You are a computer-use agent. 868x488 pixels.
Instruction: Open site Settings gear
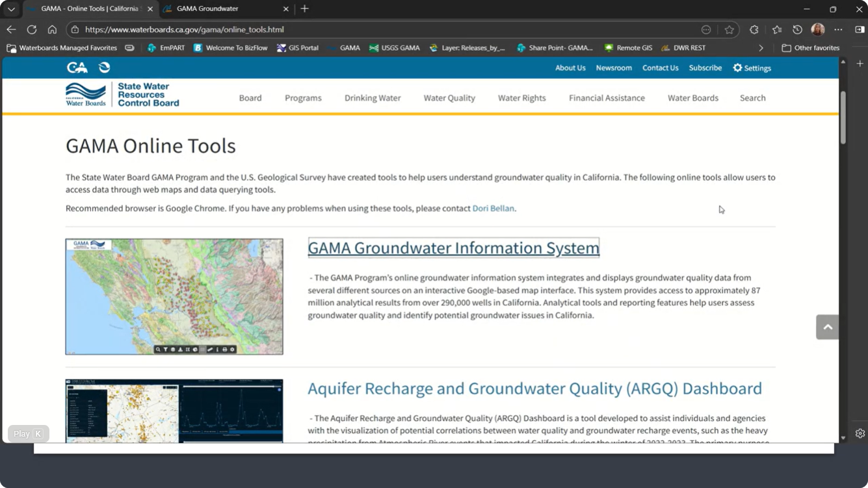coord(752,68)
